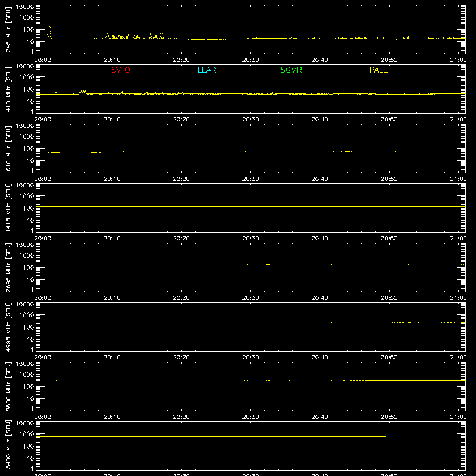Click the yellow PALE station label
This screenshot has height=476, width=476.
tap(378, 70)
